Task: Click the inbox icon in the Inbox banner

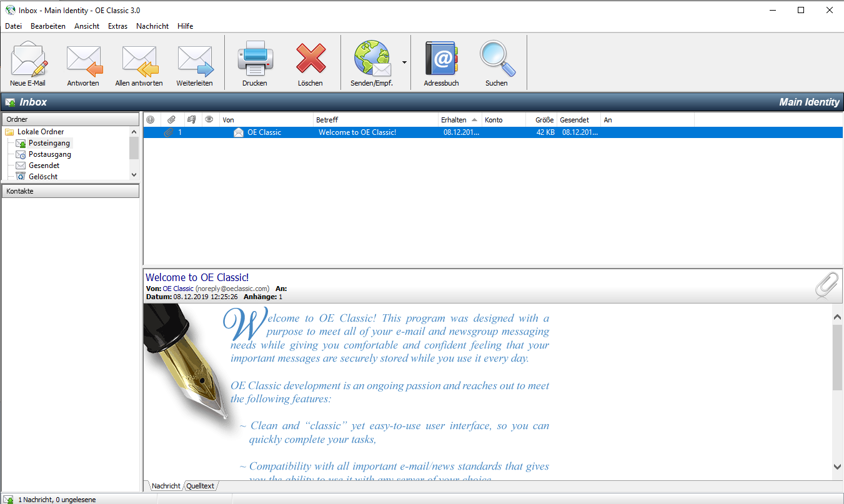Action: click(x=10, y=102)
